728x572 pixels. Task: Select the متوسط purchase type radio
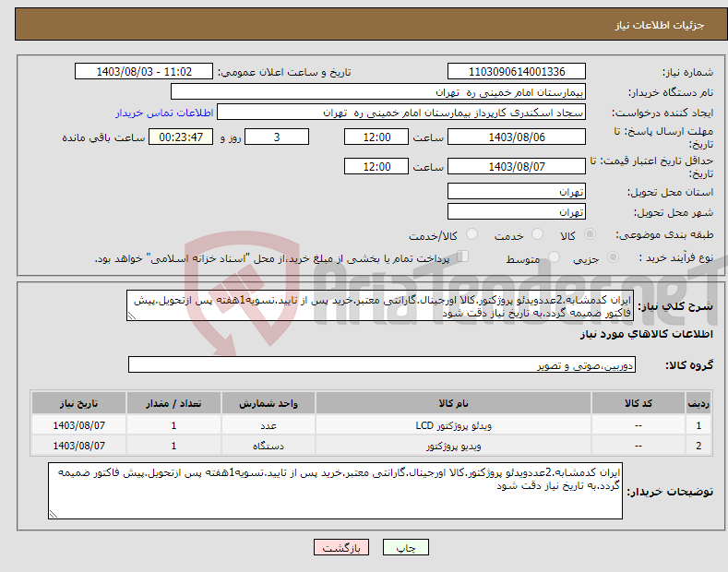(554, 256)
